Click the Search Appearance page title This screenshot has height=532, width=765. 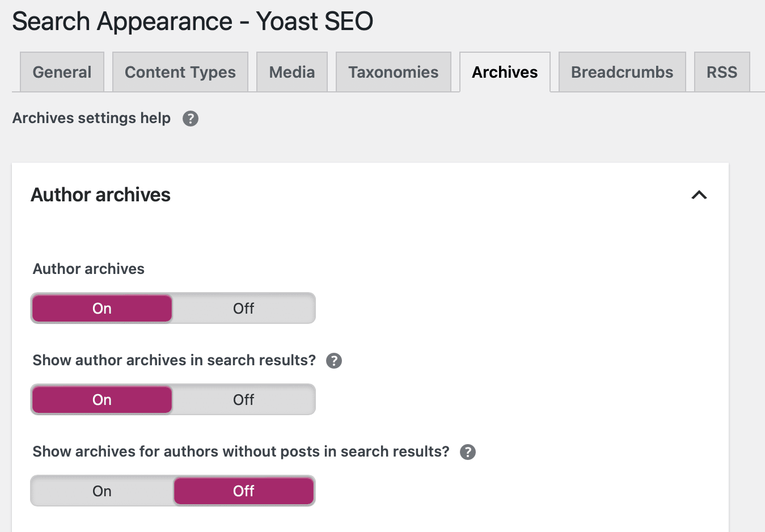pos(193,21)
